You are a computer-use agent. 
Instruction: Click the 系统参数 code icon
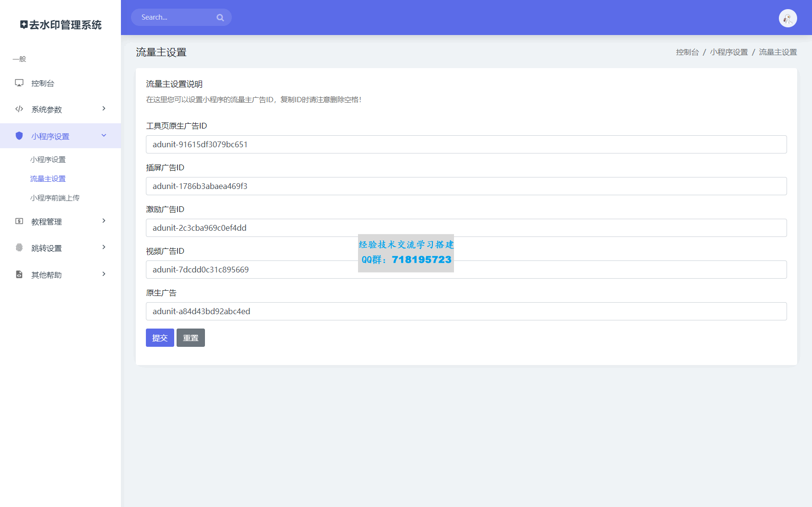pyautogui.click(x=19, y=109)
